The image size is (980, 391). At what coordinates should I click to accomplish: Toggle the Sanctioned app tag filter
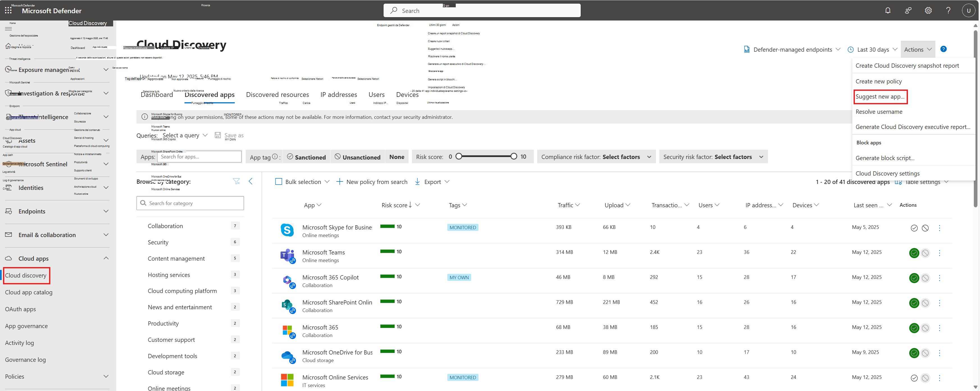306,157
